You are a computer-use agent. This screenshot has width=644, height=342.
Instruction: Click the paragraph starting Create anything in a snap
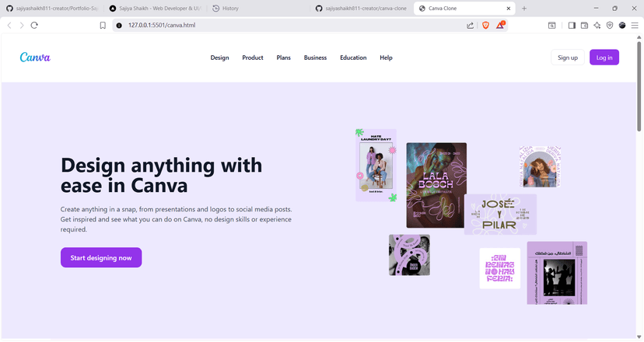[x=177, y=219]
